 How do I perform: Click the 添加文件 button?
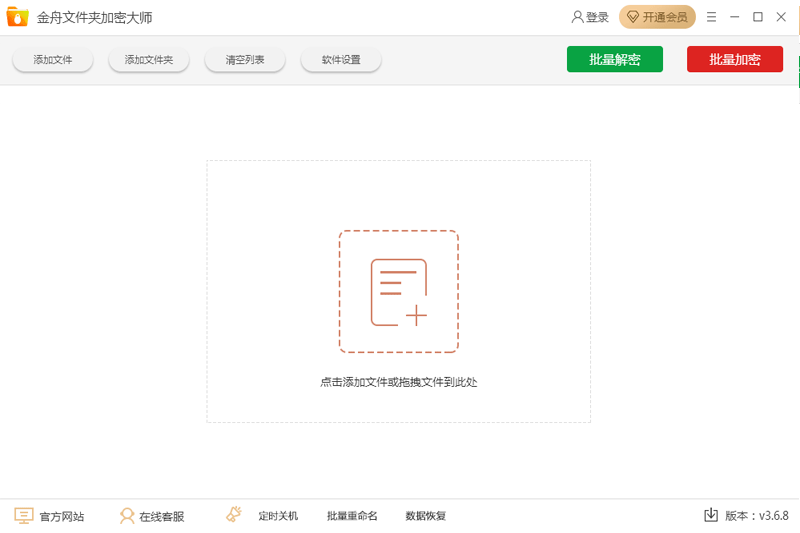[x=53, y=60]
